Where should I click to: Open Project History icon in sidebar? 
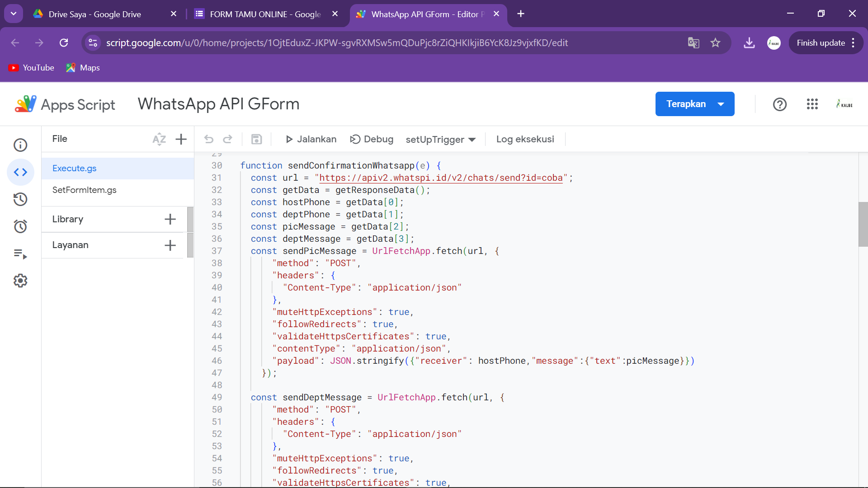(x=20, y=199)
